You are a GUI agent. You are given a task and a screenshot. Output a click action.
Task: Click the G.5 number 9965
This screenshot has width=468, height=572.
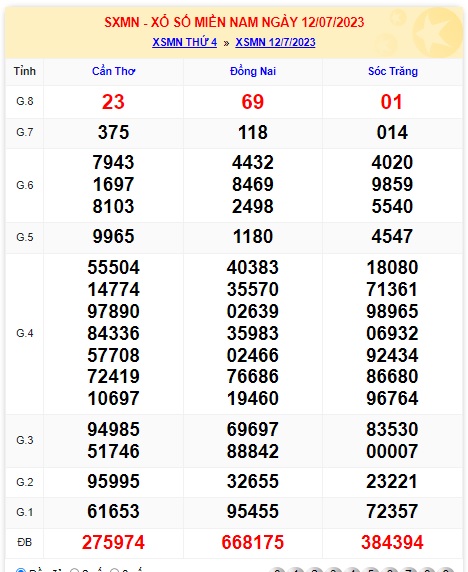tap(113, 236)
